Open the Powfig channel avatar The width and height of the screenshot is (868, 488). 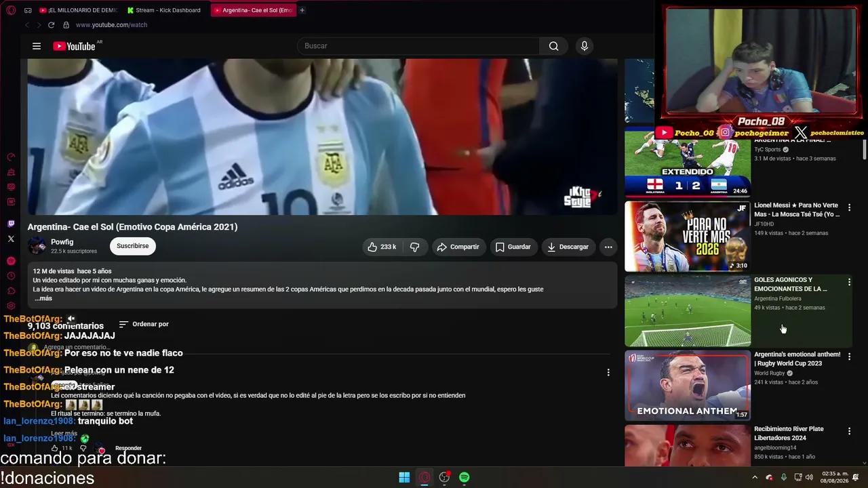point(37,246)
